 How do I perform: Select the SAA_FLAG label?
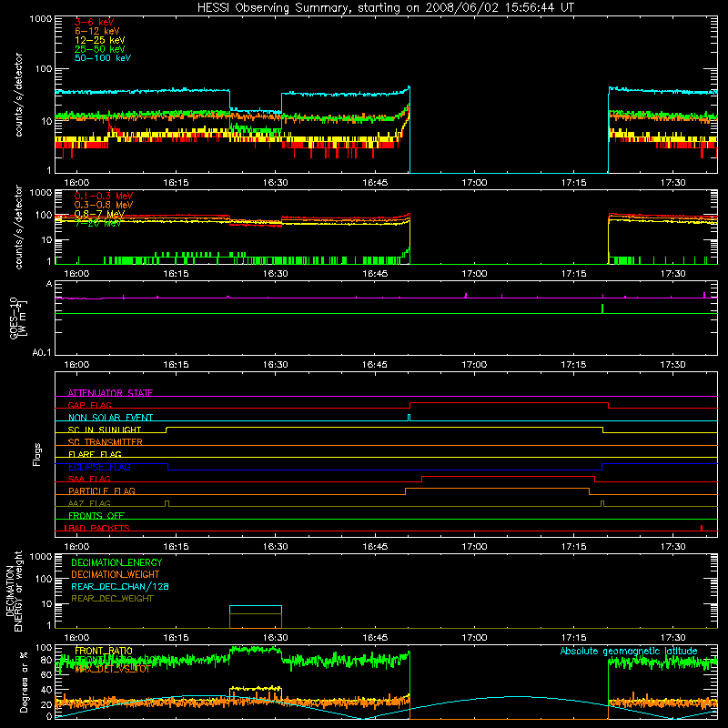click(x=89, y=479)
